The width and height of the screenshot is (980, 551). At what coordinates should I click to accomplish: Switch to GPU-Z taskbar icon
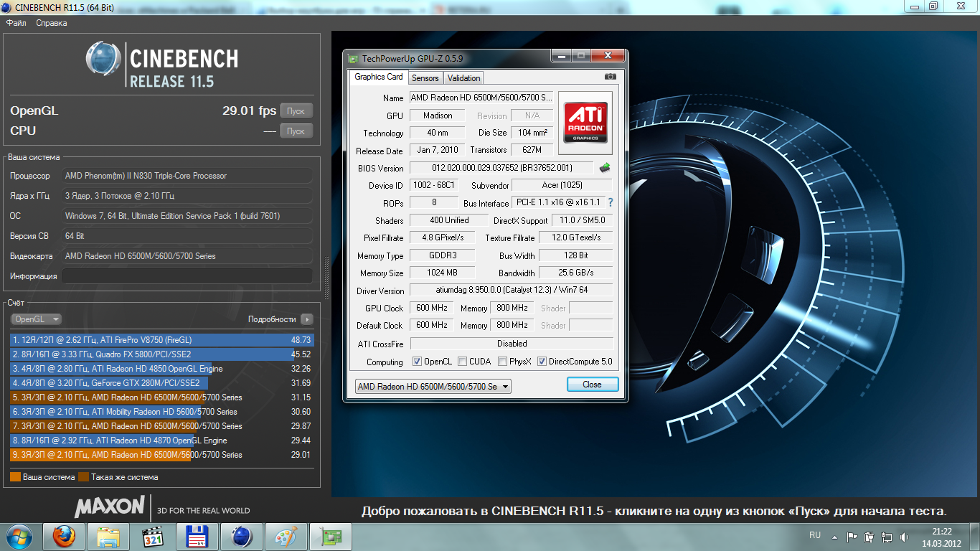(x=331, y=536)
